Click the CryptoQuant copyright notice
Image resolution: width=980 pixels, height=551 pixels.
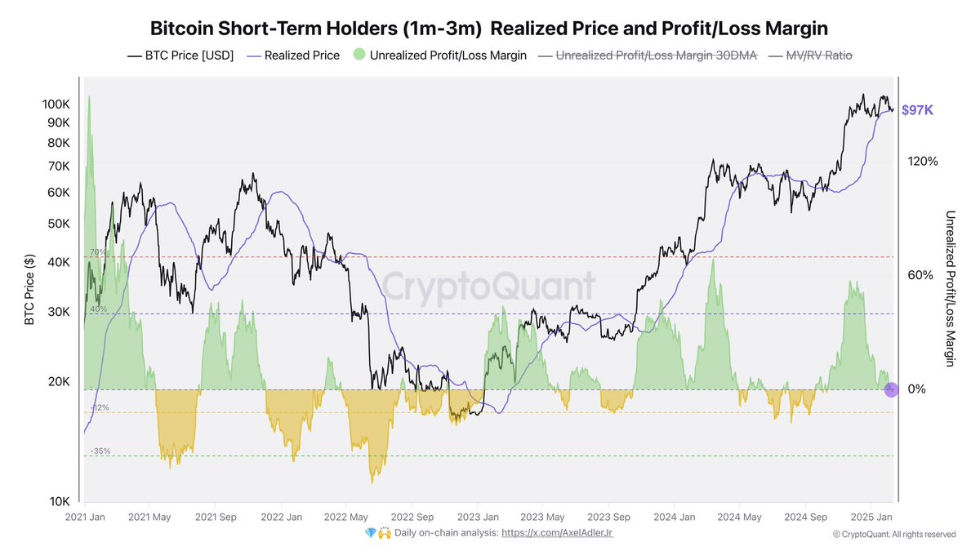tap(894, 534)
